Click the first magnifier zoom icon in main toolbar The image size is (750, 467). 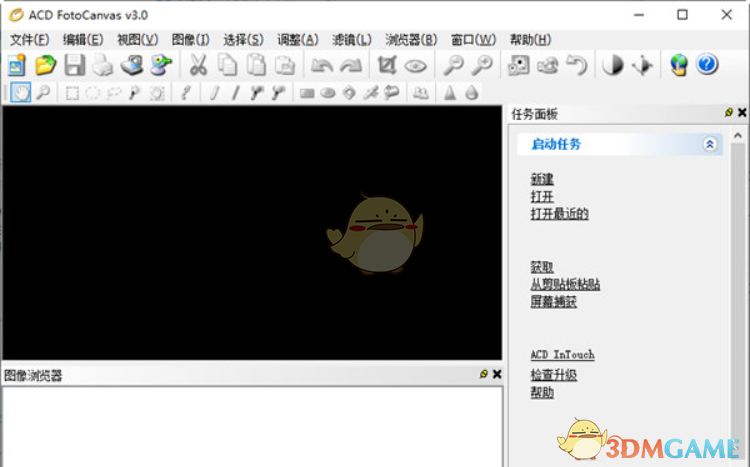click(x=453, y=65)
